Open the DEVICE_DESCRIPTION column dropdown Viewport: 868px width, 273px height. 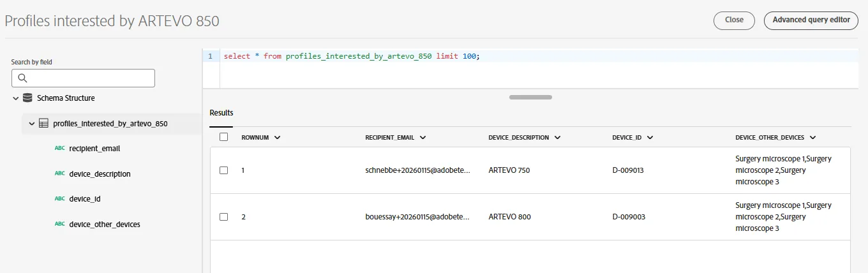(557, 137)
